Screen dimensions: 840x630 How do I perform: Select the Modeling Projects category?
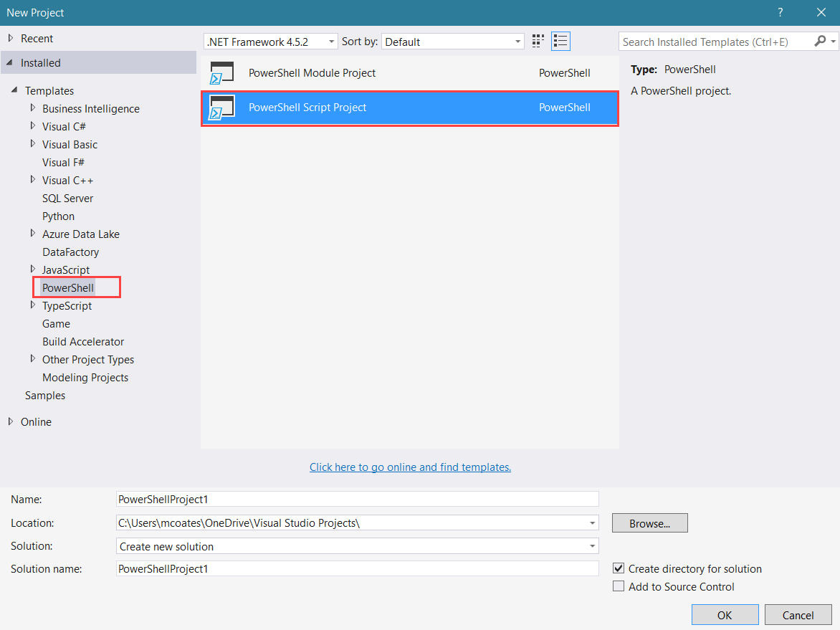[85, 378]
